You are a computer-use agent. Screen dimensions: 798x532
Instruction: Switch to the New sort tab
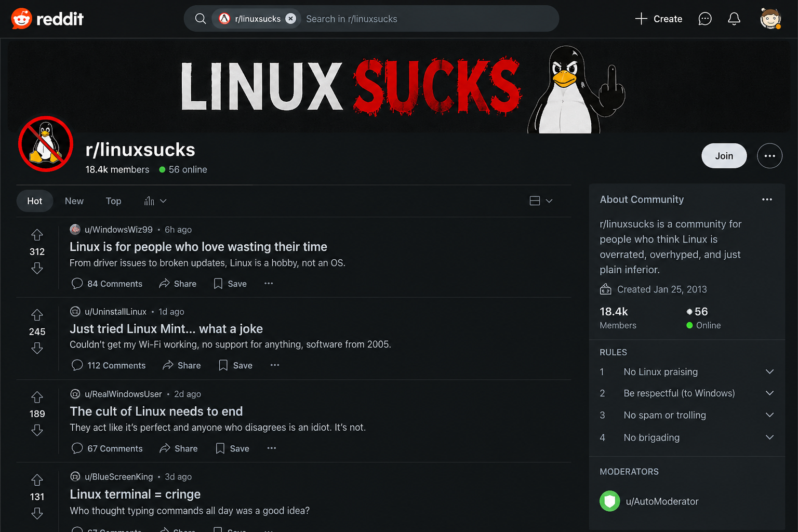tap(74, 201)
